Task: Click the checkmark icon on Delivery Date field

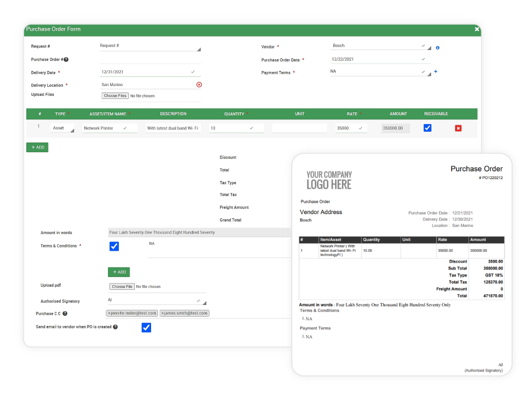Action: (x=192, y=71)
